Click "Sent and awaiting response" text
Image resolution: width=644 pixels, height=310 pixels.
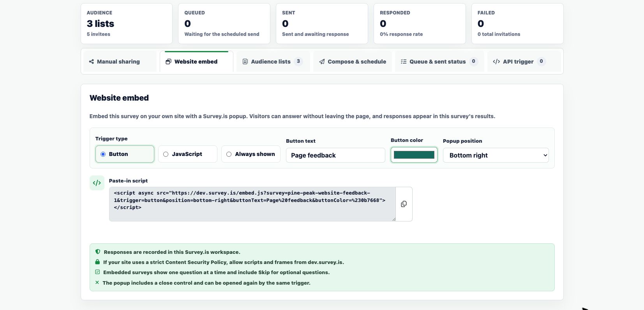316,34
